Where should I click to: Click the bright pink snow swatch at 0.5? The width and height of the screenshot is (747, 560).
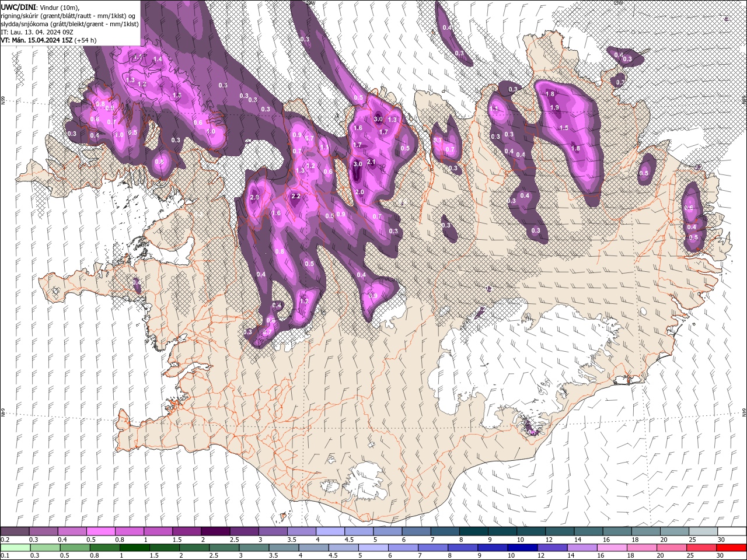(x=100, y=531)
